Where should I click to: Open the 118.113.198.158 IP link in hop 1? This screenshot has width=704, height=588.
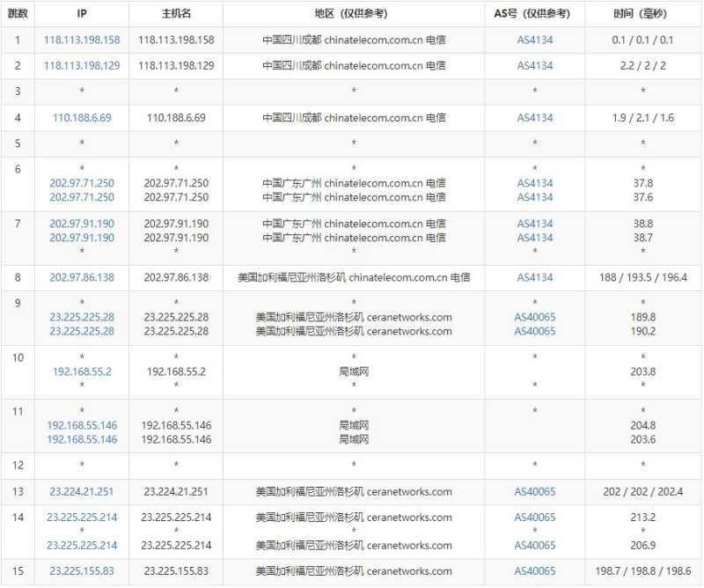(x=82, y=40)
